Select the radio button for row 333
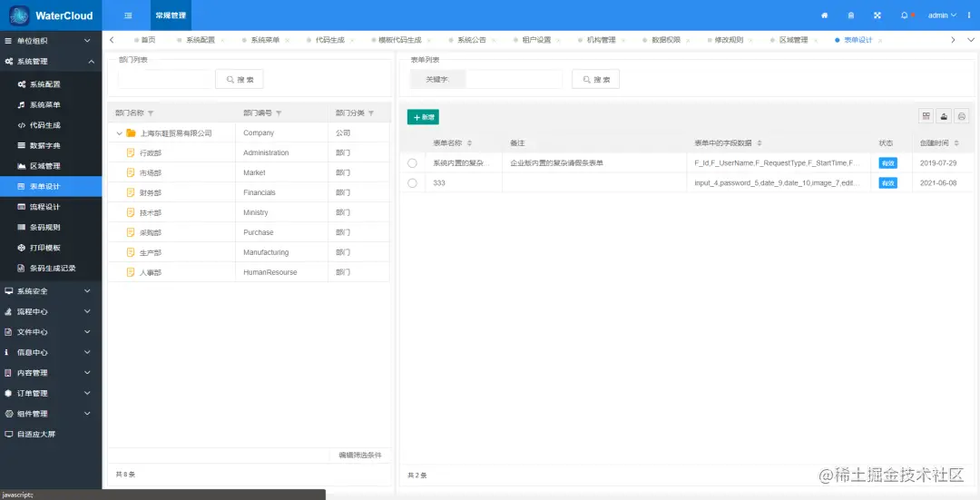 point(412,183)
